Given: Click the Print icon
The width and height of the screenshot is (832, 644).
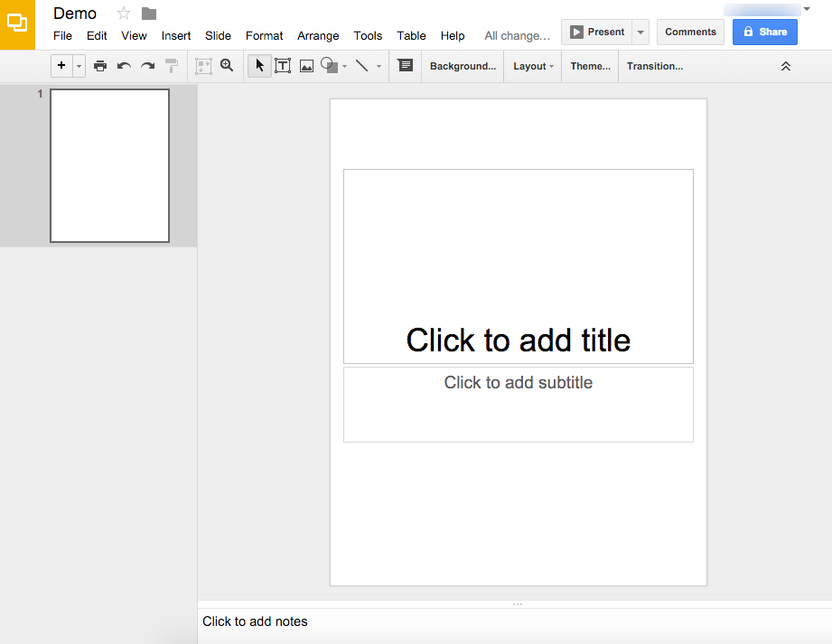Looking at the screenshot, I should [100, 65].
